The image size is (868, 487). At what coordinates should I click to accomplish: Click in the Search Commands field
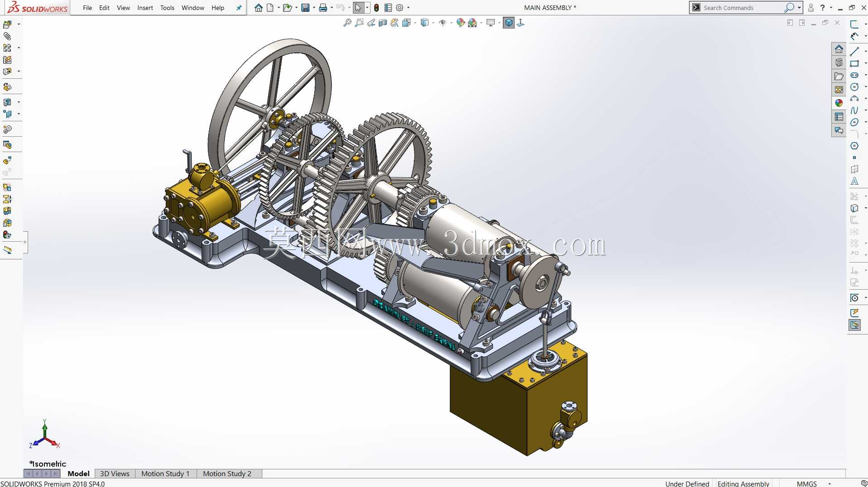[743, 8]
